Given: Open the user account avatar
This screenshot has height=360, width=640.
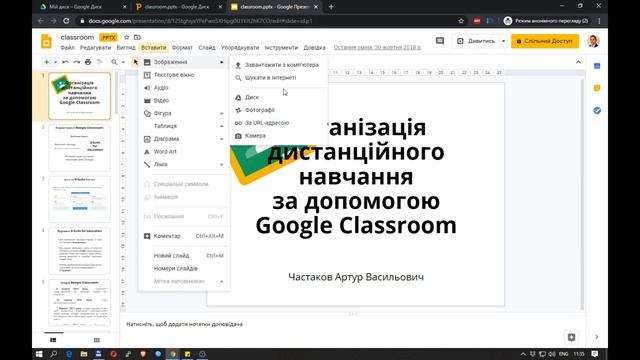Looking at the screenshot, I should (x=593, y=41).
